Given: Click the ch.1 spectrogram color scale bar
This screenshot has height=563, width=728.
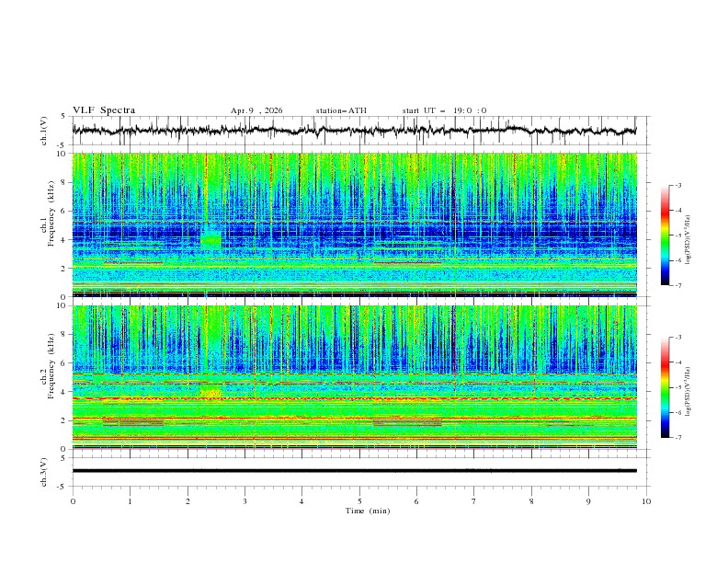Looking at the screenshot, I should point(665,236).
